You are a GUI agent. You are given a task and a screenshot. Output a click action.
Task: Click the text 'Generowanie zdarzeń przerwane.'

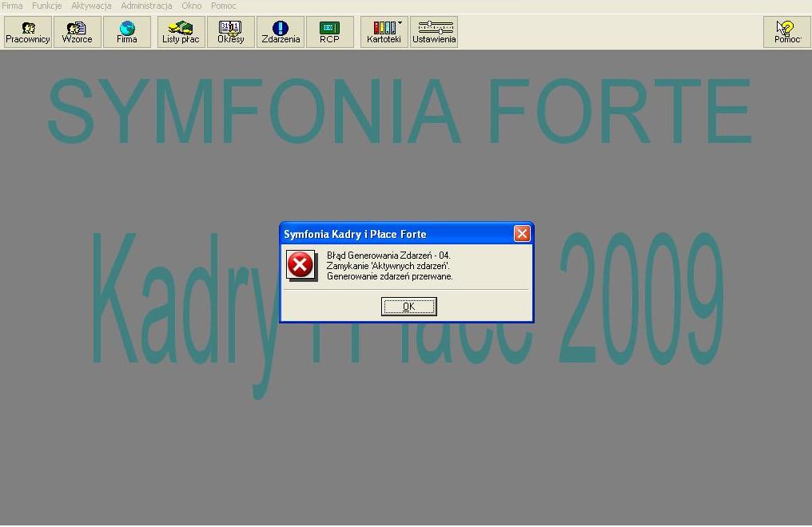(x=390, y=276)
